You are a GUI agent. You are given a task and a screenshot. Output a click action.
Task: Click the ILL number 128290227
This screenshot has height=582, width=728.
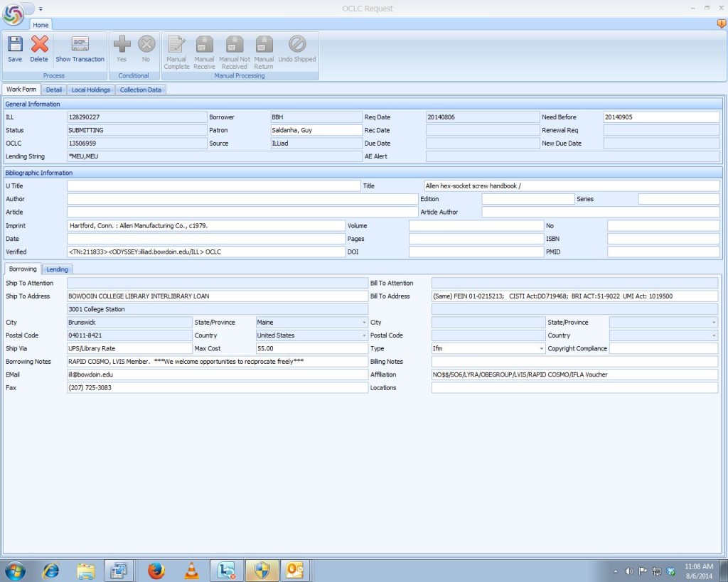[x=137, y=117]
